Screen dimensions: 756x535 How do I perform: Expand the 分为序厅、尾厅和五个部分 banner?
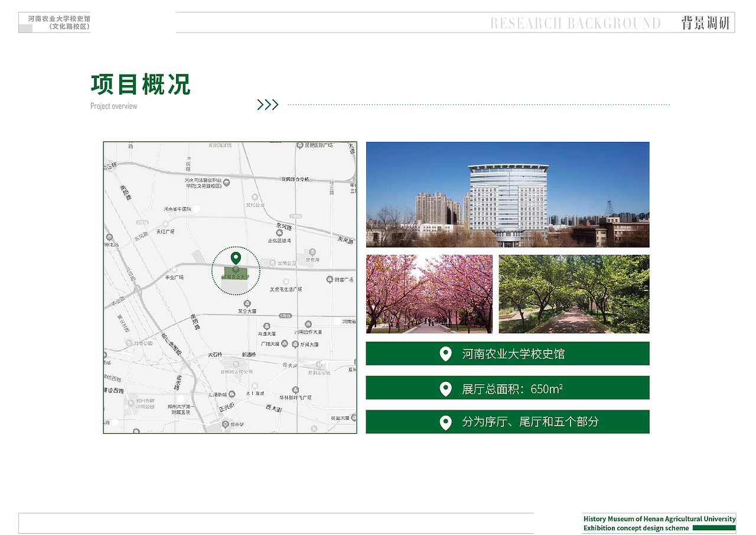[x=508, y=421]
